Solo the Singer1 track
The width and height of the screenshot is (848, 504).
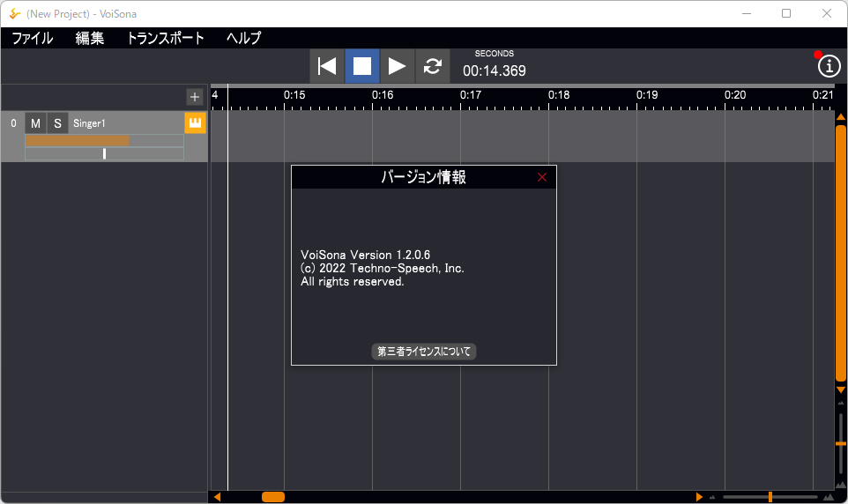click(57, 123)
